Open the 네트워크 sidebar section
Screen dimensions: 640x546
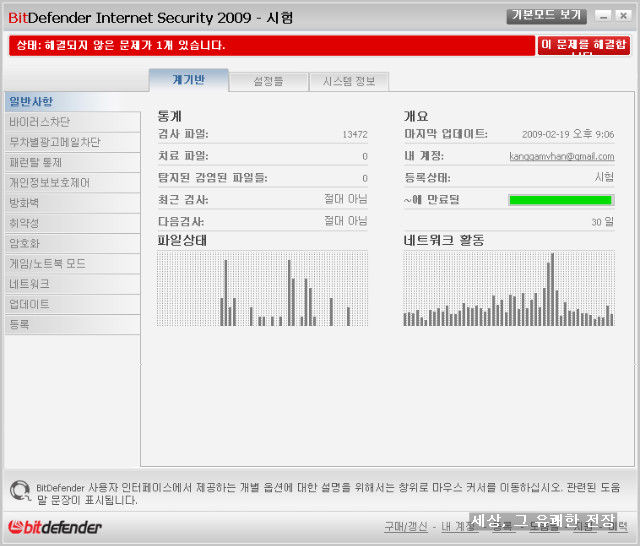[73, 284]
